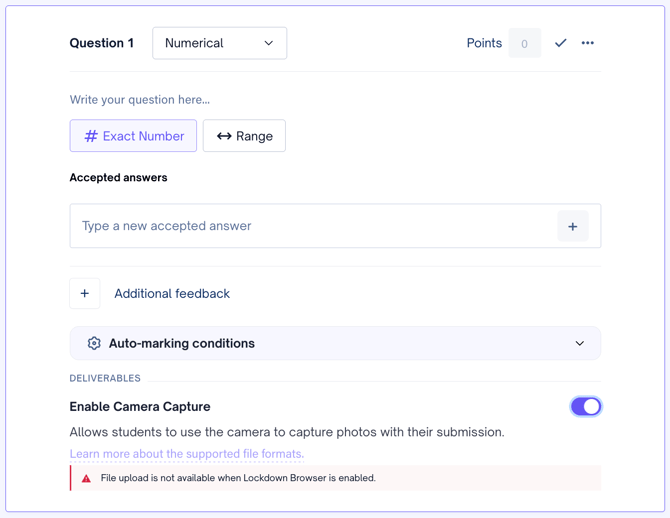Click the checkmark icon beside Points

[x=560, y=43]
